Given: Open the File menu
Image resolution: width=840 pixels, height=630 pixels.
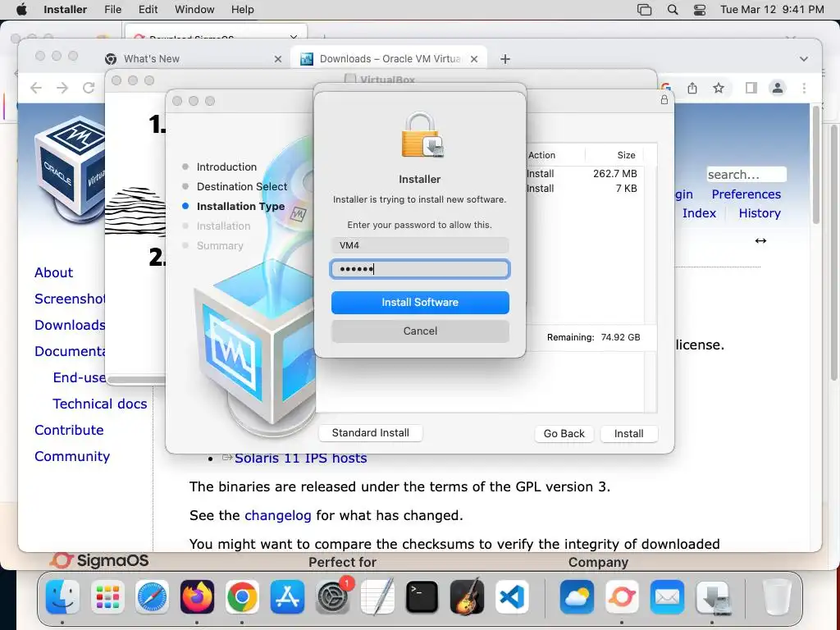Looking at the screenshot, I should (x=113, y=10).
